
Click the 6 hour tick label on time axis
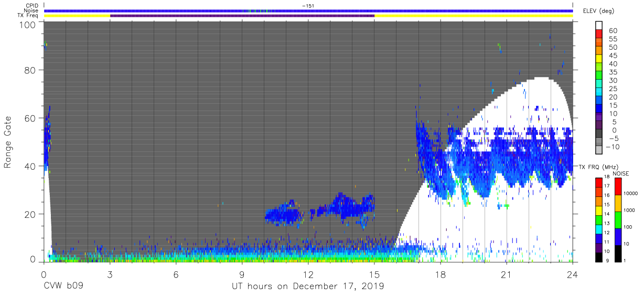(x=176, y=274)
